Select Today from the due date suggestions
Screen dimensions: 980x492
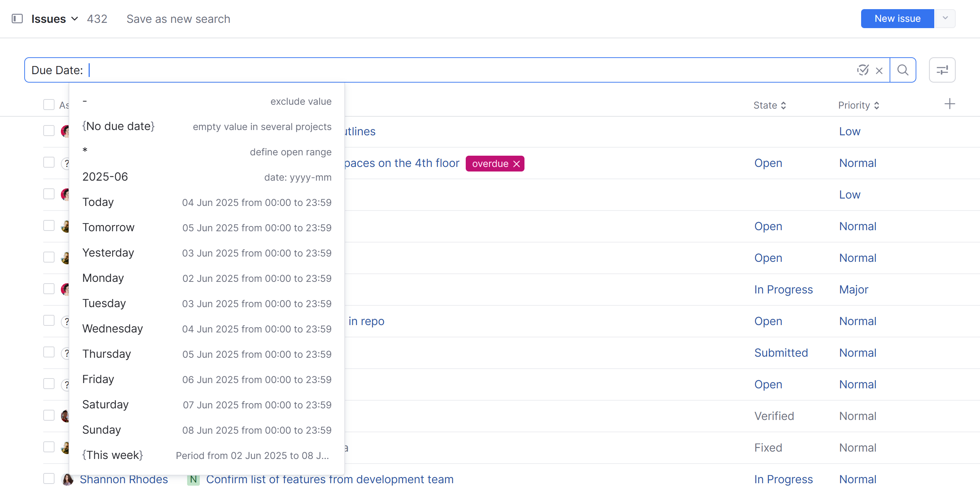98,202
